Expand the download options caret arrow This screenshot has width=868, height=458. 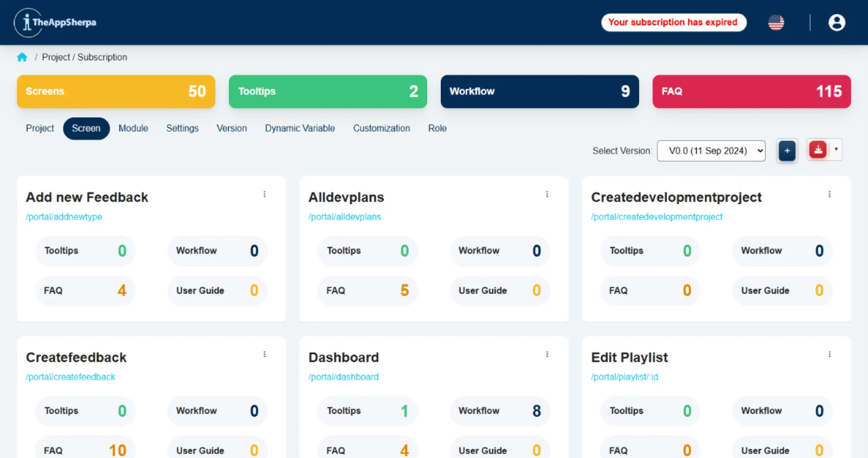pyautogui.click(x=836, y=150)
